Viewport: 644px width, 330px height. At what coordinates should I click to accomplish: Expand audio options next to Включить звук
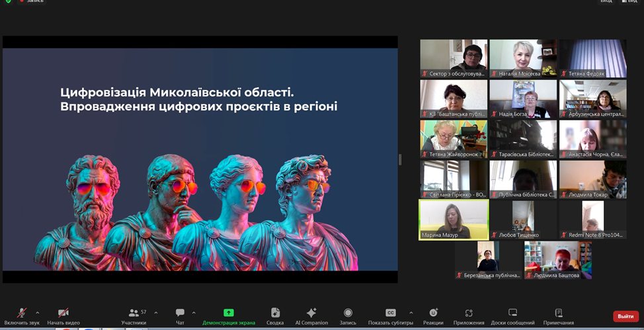point(38,313)
